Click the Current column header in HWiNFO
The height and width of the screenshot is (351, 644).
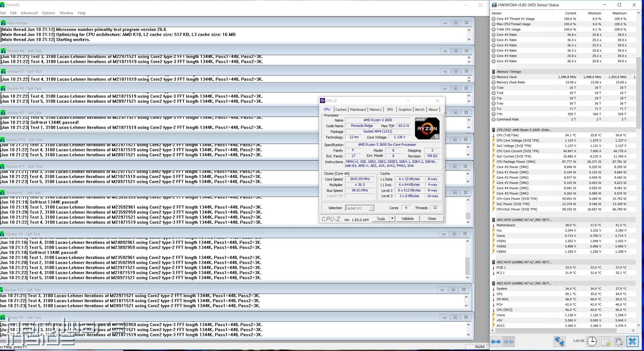point(565,13)
